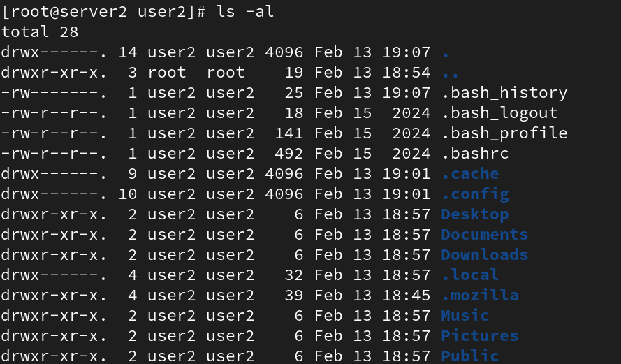Click the Public directory name
Screen dimensions: 621x364
[x=470, y=356]
